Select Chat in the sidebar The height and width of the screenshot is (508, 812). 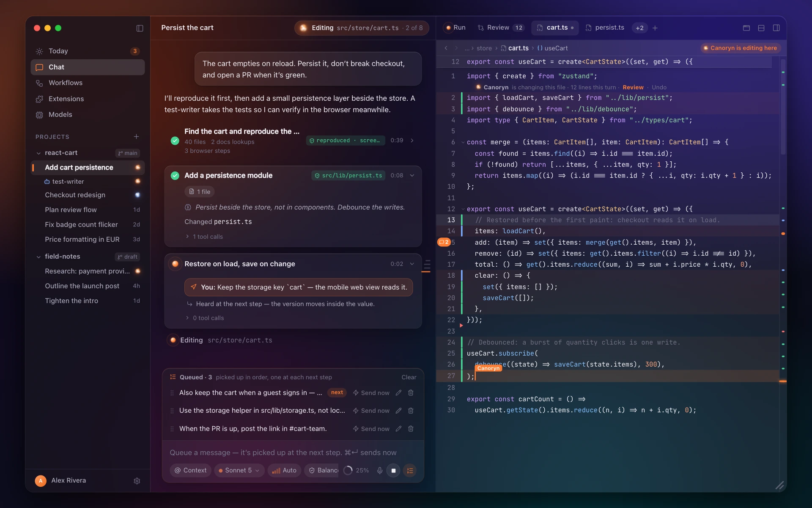88,67
